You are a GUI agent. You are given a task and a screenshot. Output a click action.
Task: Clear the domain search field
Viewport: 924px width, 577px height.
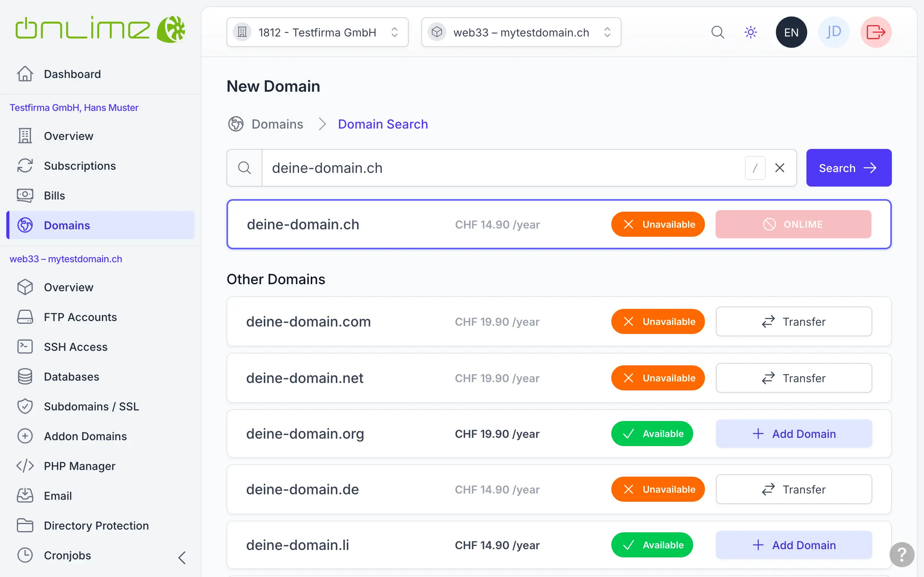pos(780,168)
